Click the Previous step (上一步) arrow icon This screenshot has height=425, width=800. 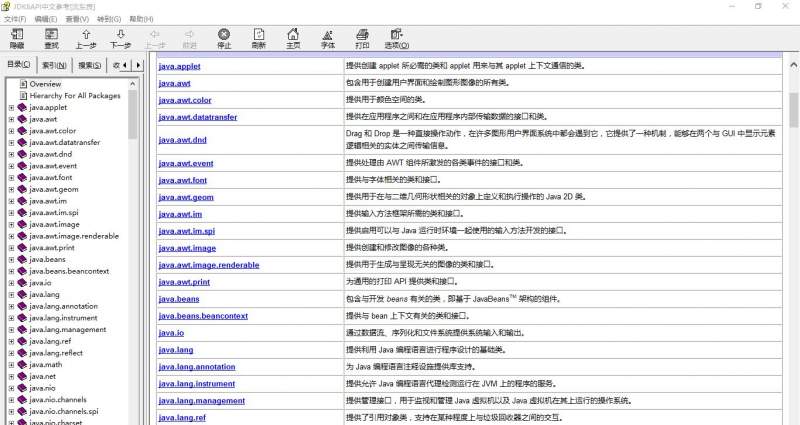(x=86, y=34)
